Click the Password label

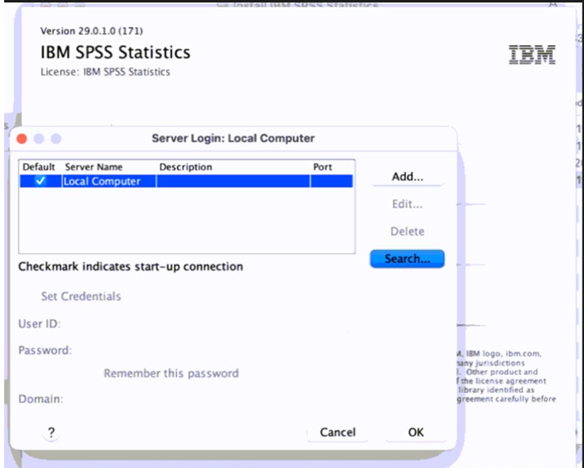click(x=45, y=350)
